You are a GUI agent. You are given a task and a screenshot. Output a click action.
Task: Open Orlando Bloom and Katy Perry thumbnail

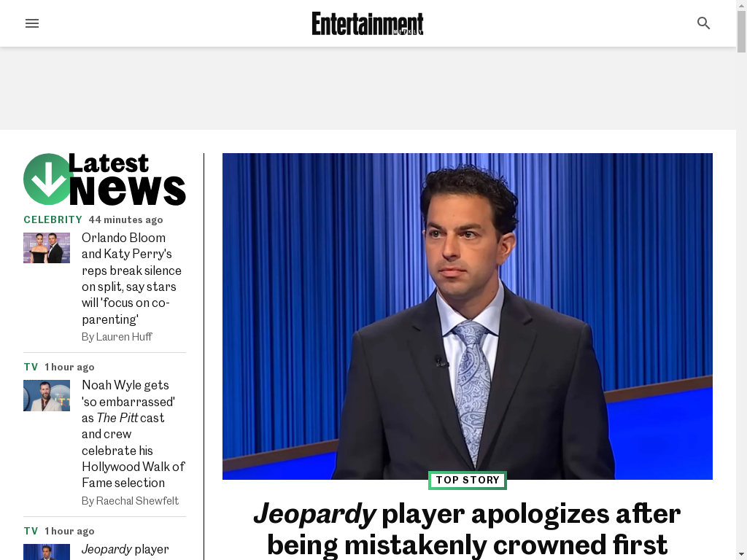tap(47, 248)
